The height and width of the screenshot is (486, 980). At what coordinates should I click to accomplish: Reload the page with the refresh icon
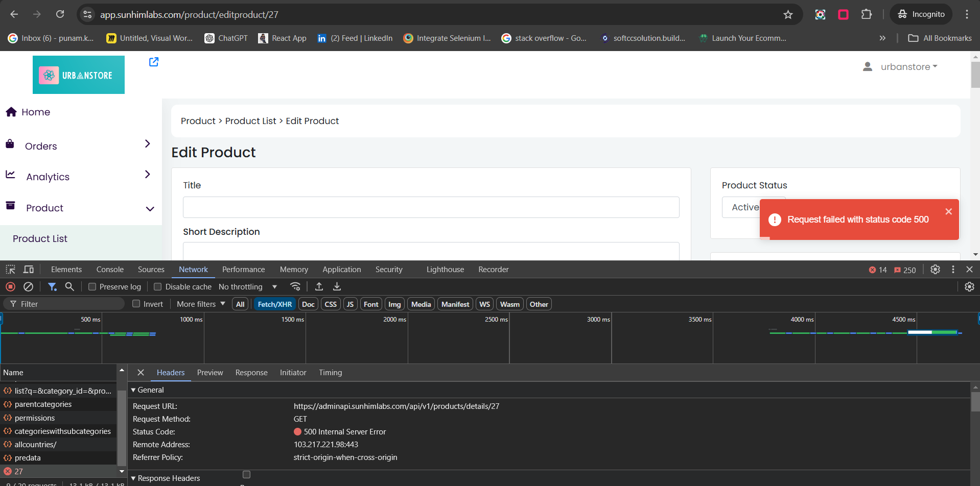coord(60,14)
